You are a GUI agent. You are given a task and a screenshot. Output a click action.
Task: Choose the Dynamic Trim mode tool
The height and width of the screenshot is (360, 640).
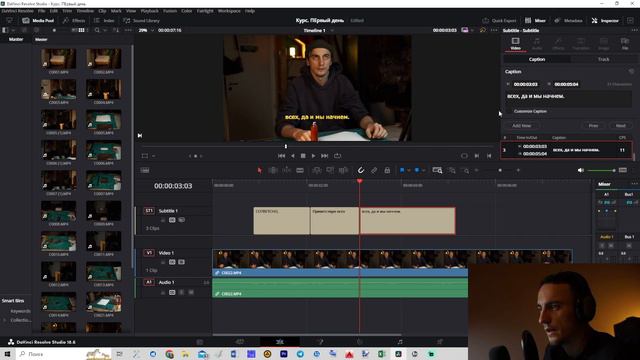click(287, 170)
